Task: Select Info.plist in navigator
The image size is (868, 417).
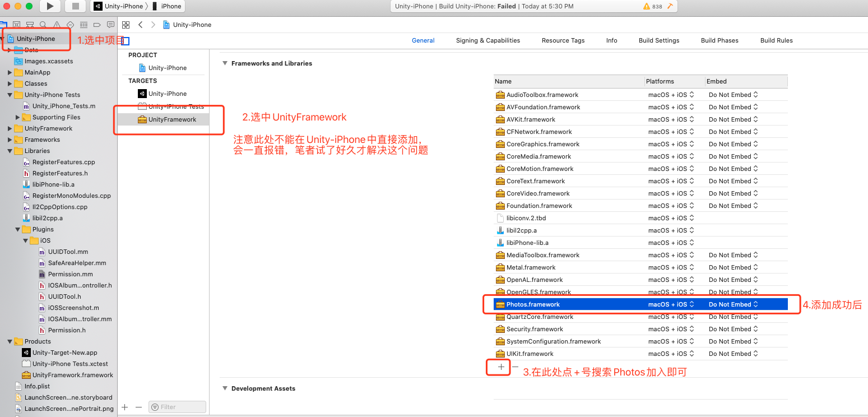Action: tap(32, 386)
